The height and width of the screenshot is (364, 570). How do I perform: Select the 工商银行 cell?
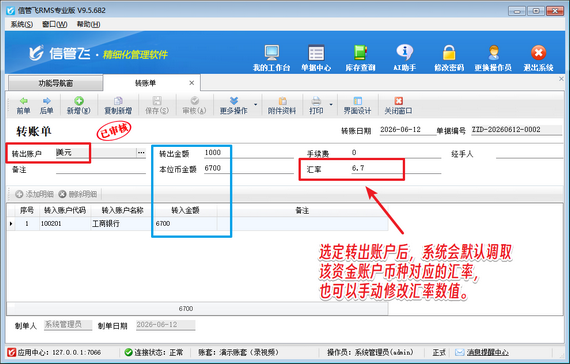coord(123,224)
